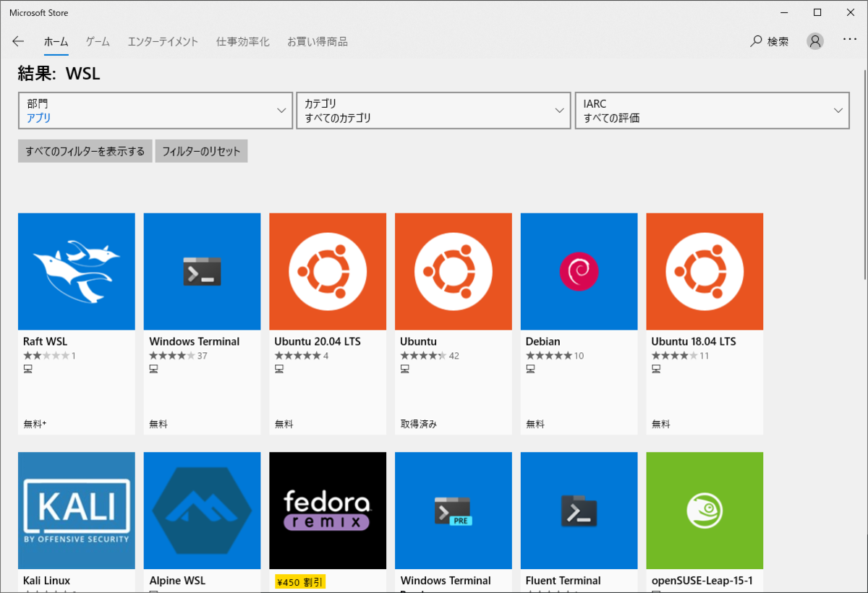The height and width of the screenshot is (593, 868).
Task: Click the 検索 search label
Action: (778, 42)
